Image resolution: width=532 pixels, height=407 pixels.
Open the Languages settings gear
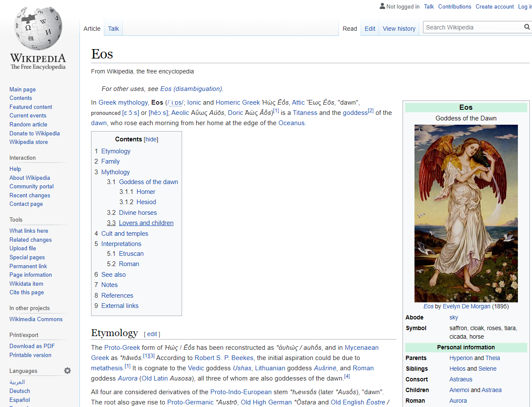click(x=68, y=371)
